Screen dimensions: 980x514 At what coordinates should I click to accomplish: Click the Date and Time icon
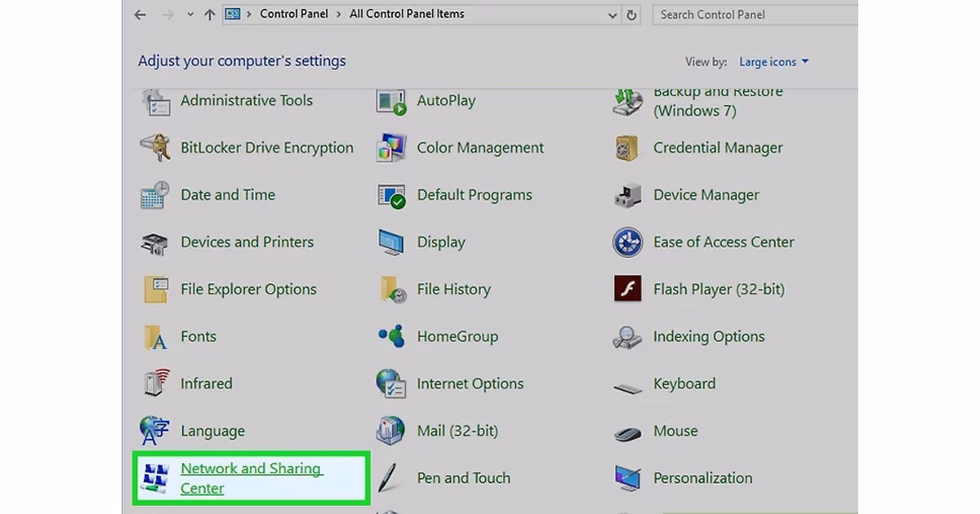click(x=154, y=195)
